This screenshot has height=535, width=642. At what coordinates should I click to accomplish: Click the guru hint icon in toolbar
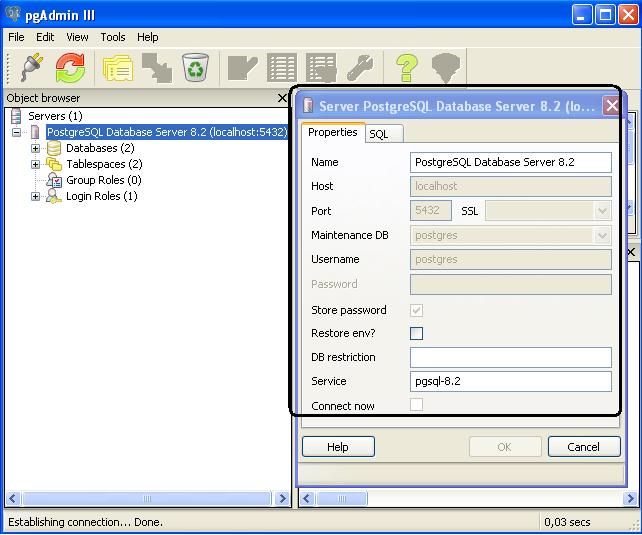click(x=446, y=68)
